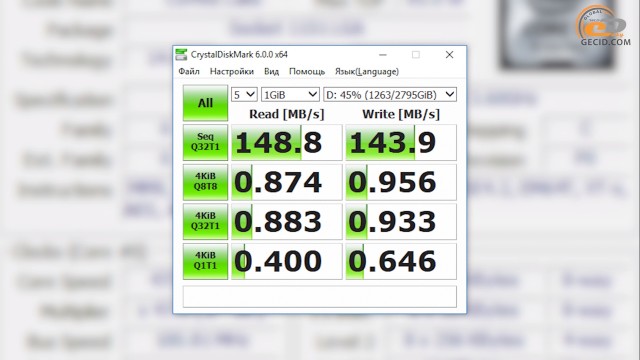Click the CrystalDiskMark app icon in title bar
640x360 pixels.
[181, 54]
